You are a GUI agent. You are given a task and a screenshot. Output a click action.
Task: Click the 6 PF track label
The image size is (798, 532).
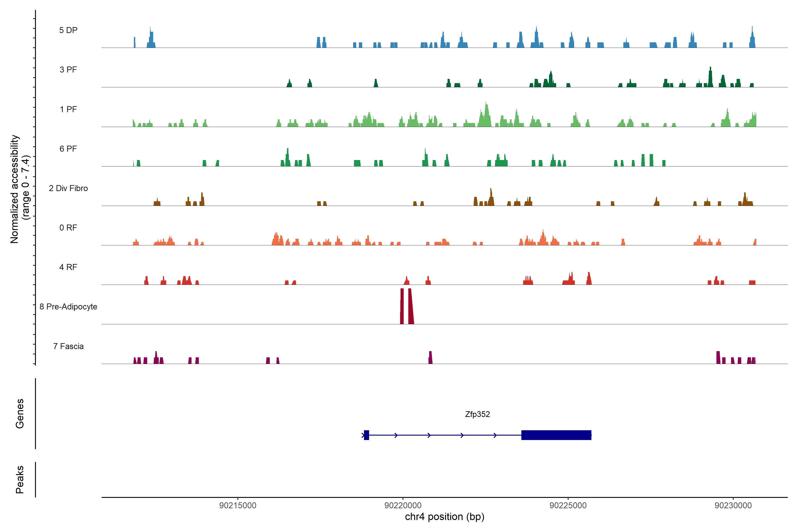pos(68,149)
